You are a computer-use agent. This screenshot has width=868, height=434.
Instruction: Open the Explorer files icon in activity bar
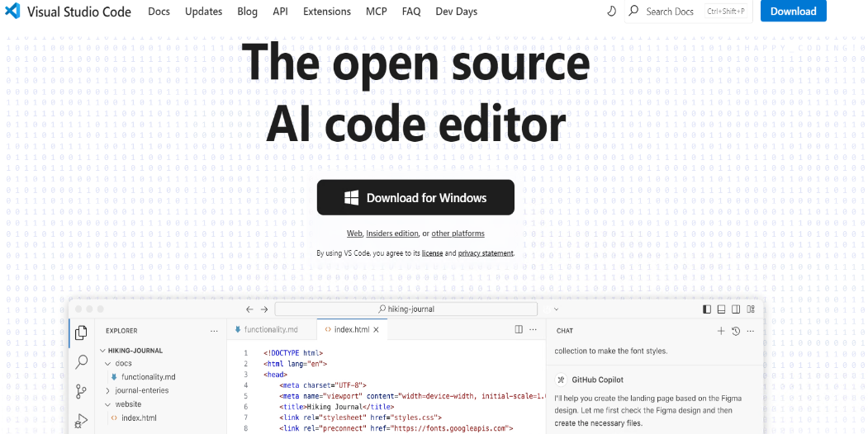82,333
